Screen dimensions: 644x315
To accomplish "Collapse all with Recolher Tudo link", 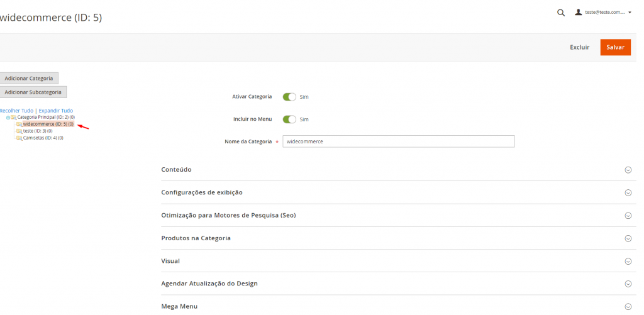I will pyautogui.click(x=16, y=111).
